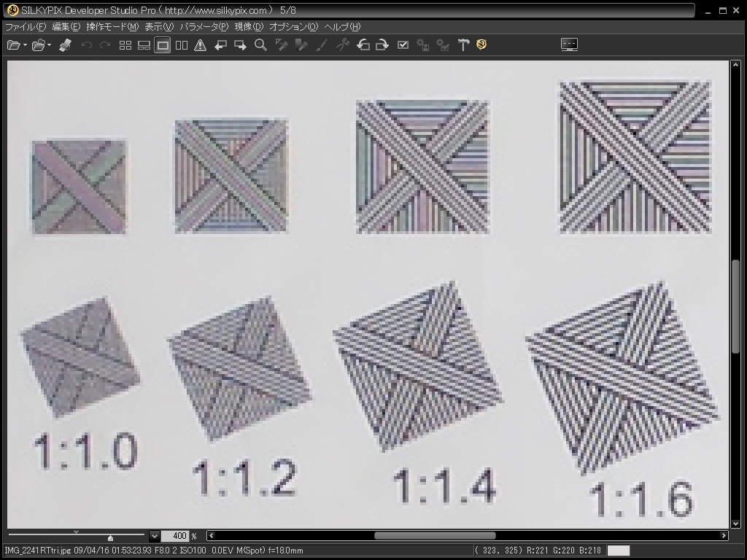Click the warning triangle icon
747x560 pixels.
tap(201, 45)
